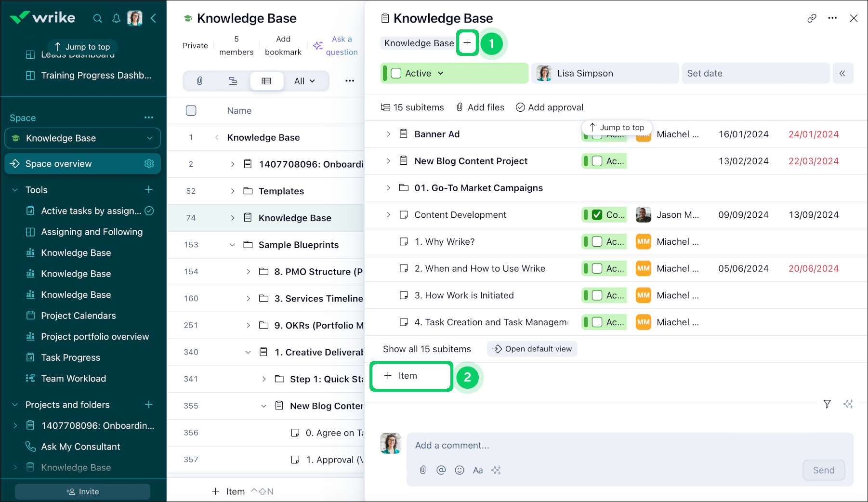
Task: Expand 01. Go-To Market Campaigns folder
Action: [x=388, y=188]
